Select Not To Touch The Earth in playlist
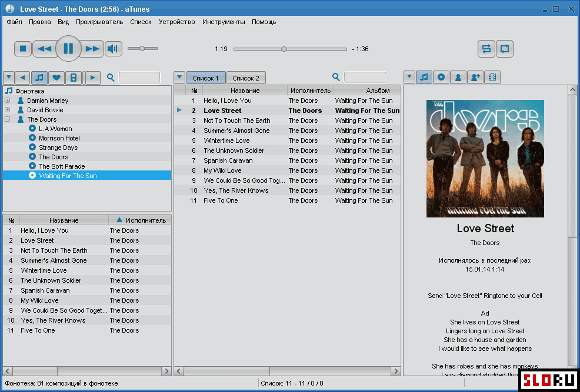This screenshot has width=580, height=392. click(288, 120)
